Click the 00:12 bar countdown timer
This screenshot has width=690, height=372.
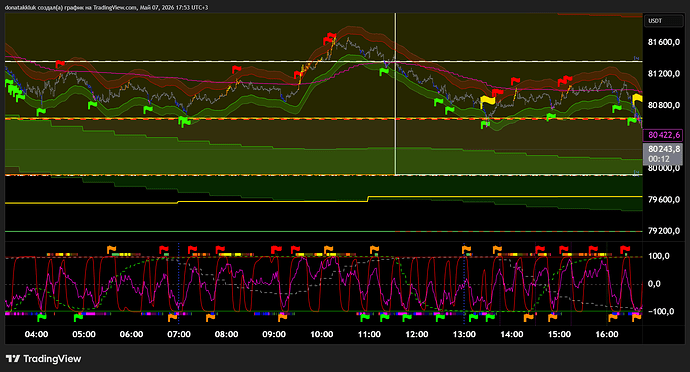(659, 159)
